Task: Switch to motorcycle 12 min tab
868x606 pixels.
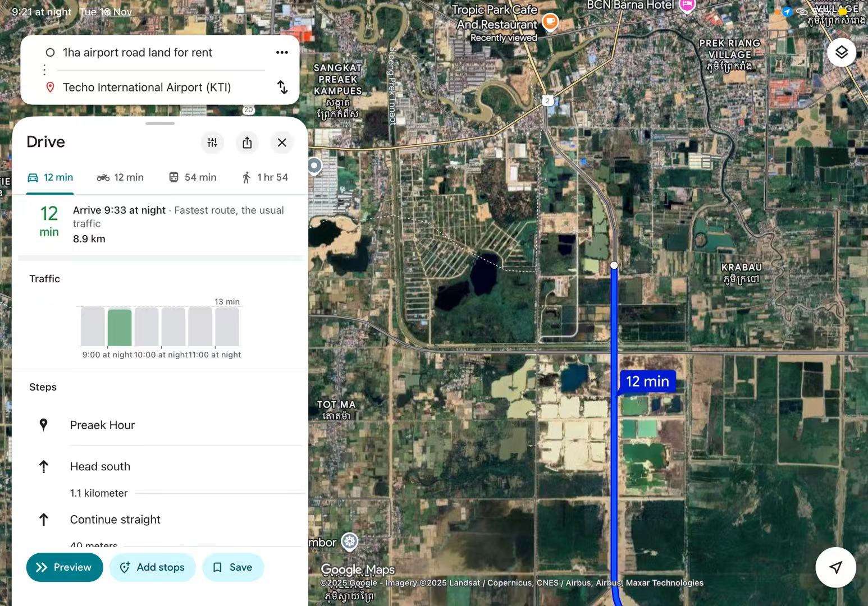Action: point(120,177)
